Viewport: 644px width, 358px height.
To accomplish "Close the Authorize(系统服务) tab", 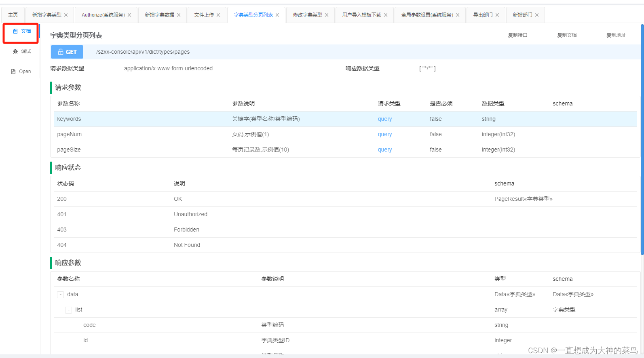I will (129, 15).
